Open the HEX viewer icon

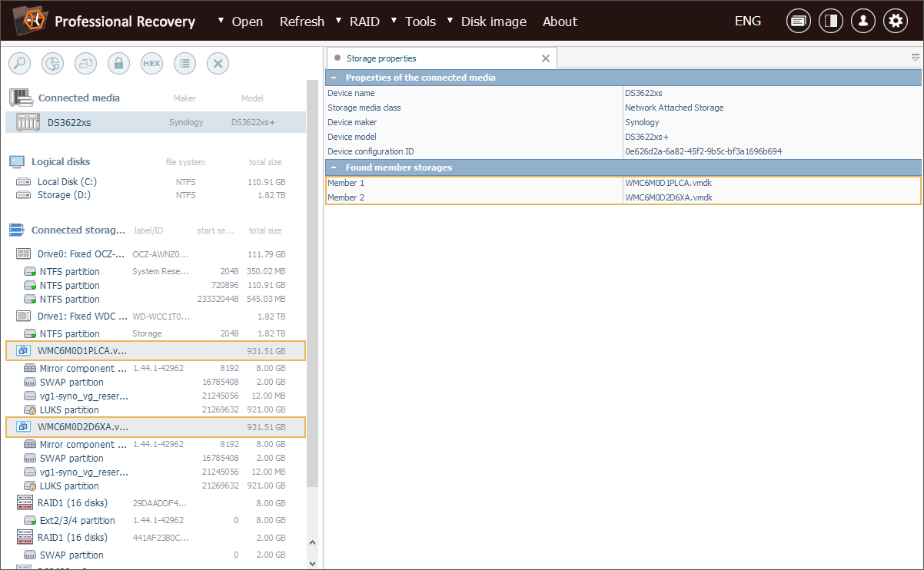pos(151,63)
